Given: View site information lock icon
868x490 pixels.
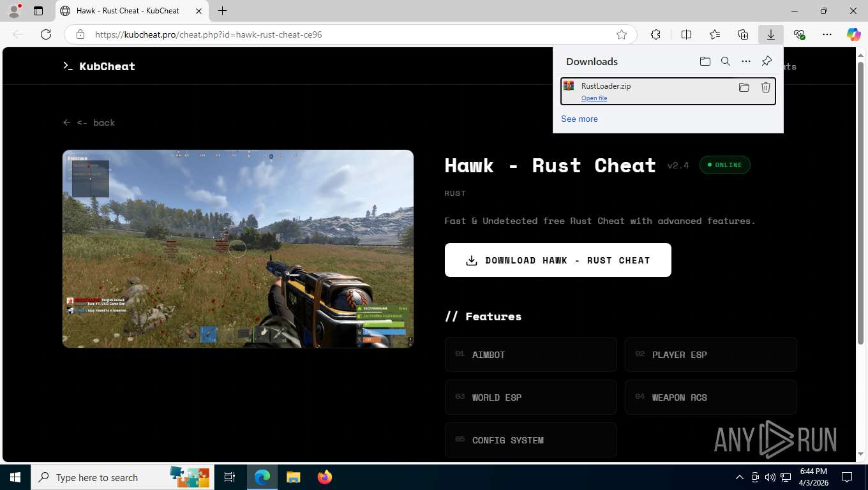Looking at the screenshot, I should click(x=80, y=34).
